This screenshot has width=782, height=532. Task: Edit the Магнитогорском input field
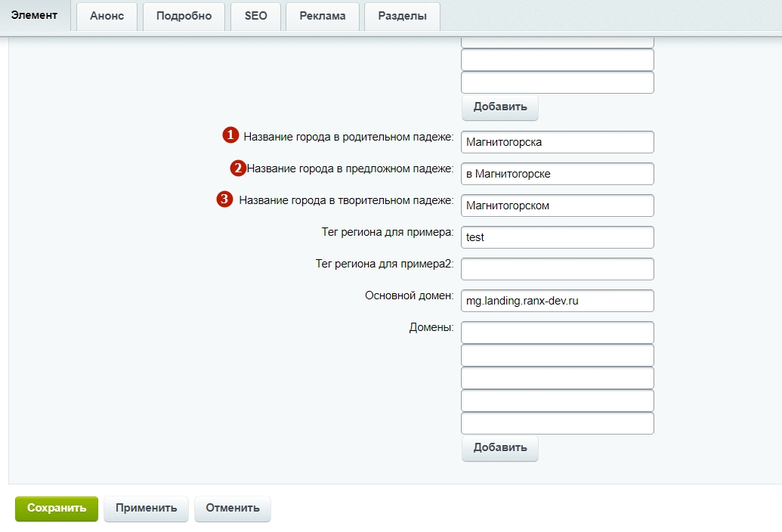[x=557, y=206]
